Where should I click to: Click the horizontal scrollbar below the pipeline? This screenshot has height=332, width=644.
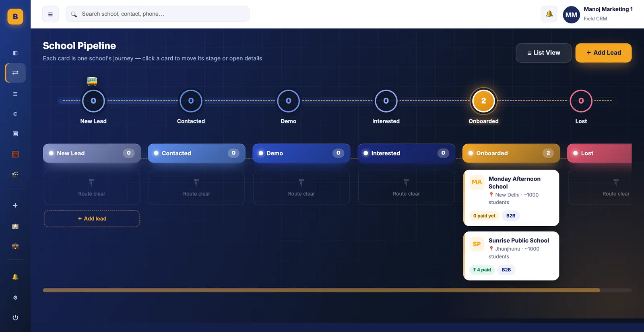(321, 290)
